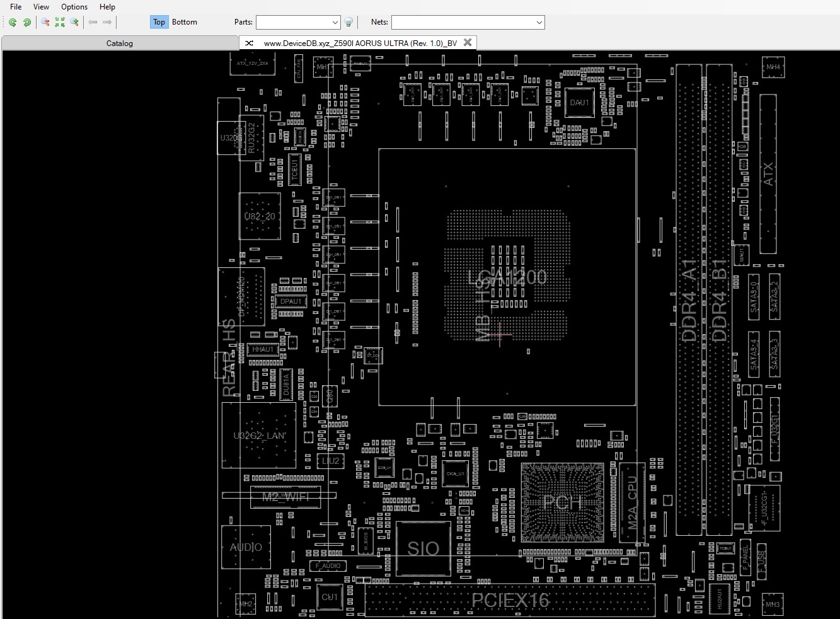The width and height of the screenshot is (840, 619).
Task: Select the U32G2_LAN port block
Action: click(259, 436)
